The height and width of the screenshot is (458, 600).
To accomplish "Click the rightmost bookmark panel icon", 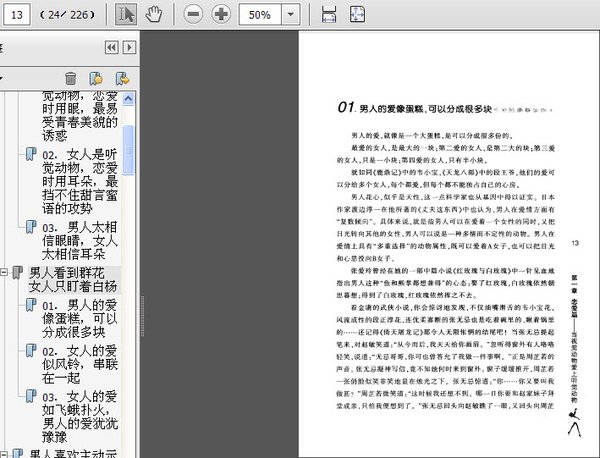I will coord(121,78).
